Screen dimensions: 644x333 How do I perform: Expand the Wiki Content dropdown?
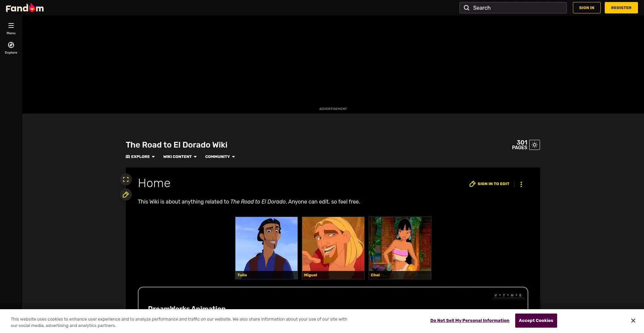click(x=180, y=157)
